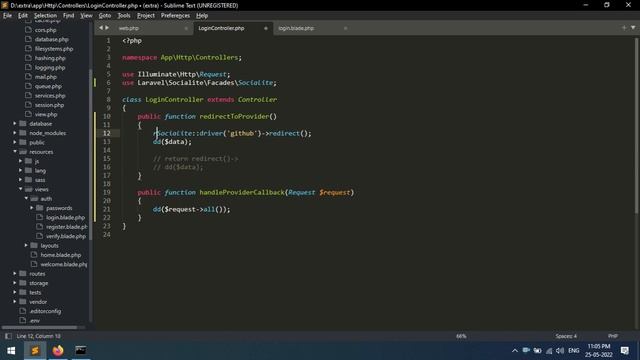This screenshot has height=360, width=640.
Task: Expand the storage folder
Action: coord(15,283)
